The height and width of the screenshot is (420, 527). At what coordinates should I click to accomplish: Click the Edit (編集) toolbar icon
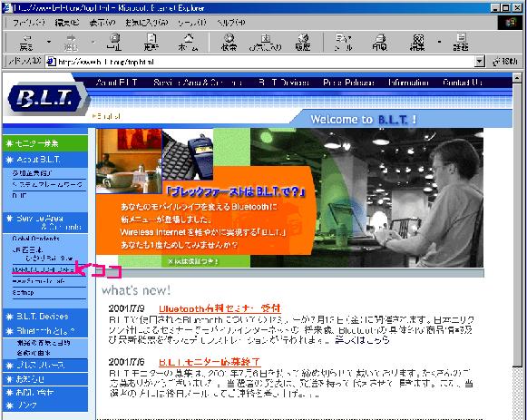click(x=417, y=43)
